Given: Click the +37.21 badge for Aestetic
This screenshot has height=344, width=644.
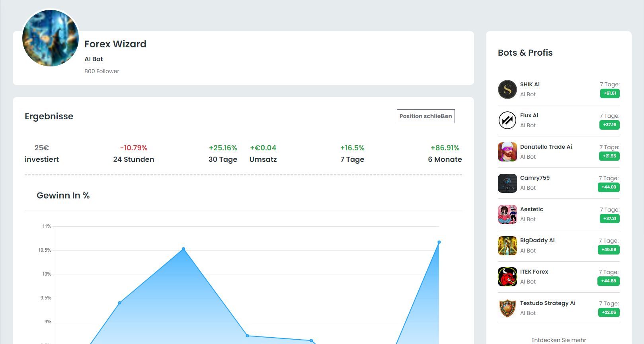Looking at the screenshot, I should click(609, 218).
